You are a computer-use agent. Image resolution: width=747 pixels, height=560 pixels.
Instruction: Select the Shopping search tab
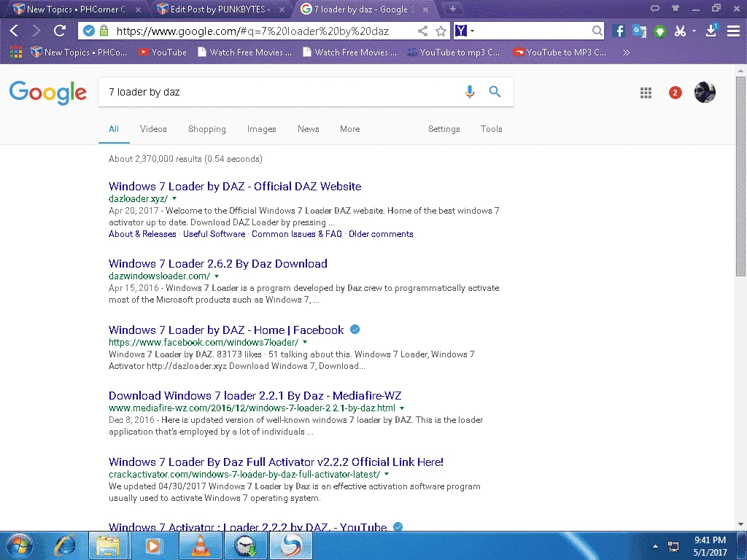[206, 129]
